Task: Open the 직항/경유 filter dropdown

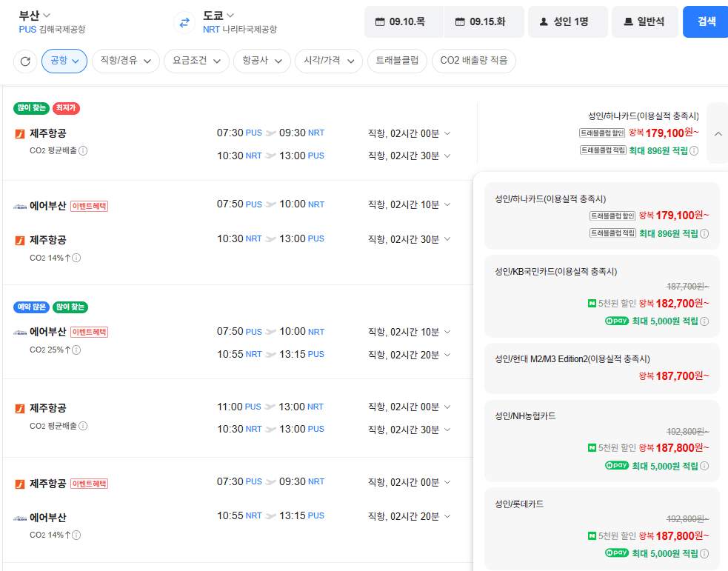Action: pyautogui.click(x=126, y=61)
